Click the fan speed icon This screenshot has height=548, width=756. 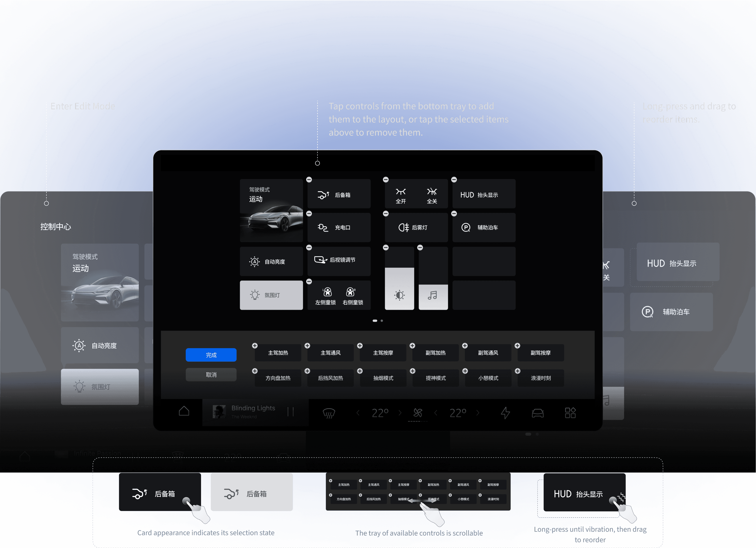(418, 413)
